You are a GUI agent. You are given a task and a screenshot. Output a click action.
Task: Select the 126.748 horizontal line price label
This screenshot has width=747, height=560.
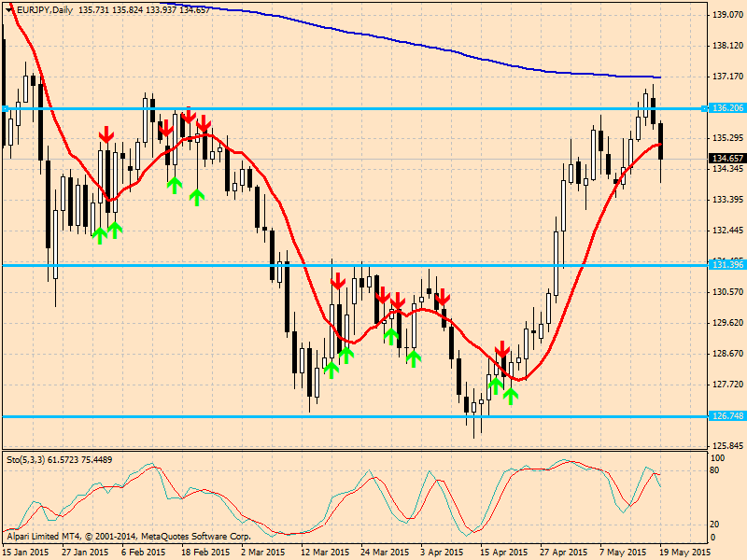pos(726,415)
